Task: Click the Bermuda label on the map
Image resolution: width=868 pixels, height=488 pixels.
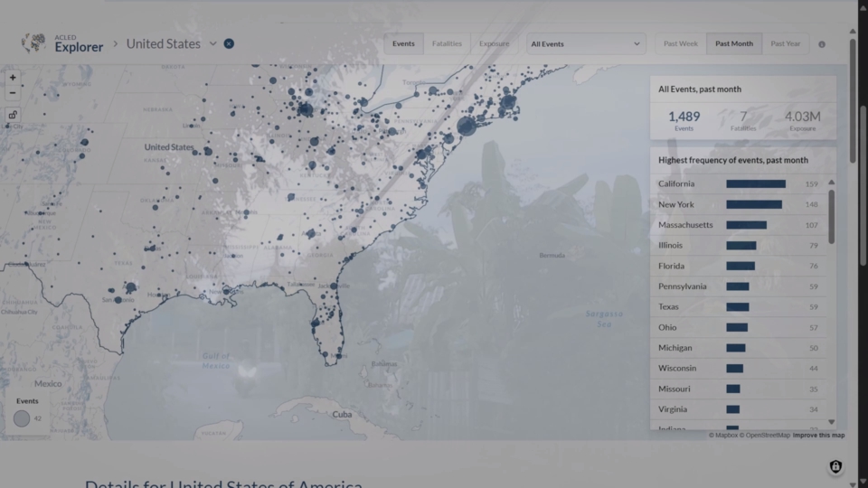Action: point(552,255)
